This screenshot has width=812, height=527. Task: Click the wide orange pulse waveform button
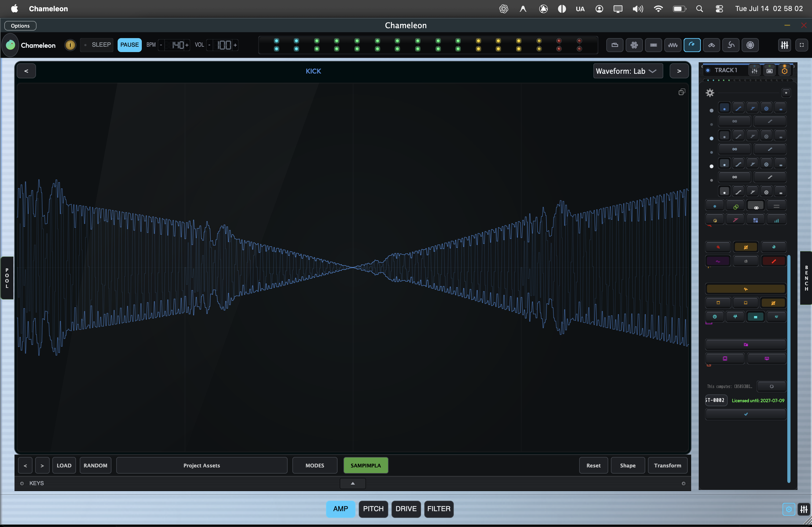click(746, 289)
